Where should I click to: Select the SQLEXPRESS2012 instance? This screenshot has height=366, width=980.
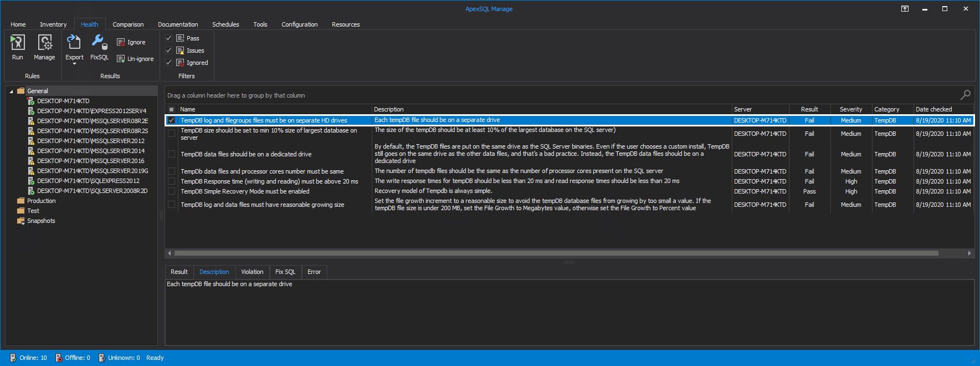88,181
